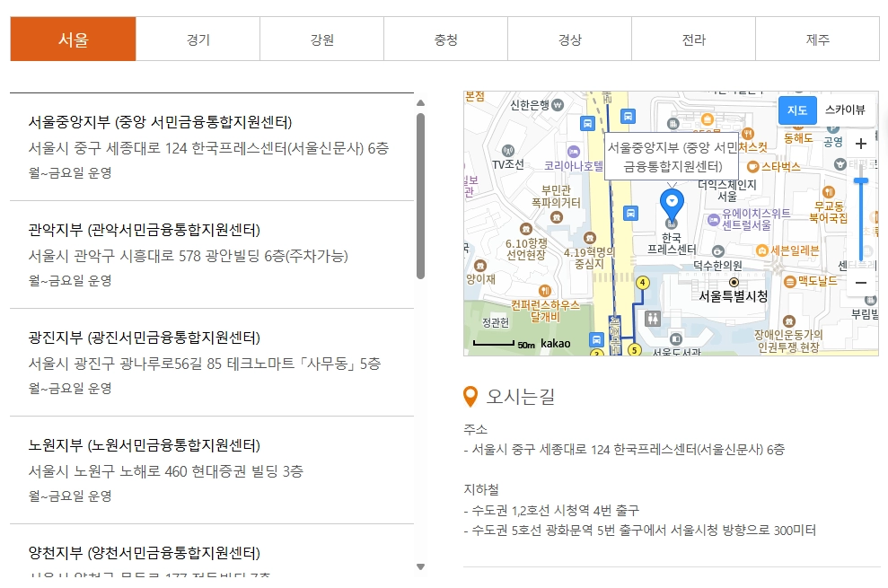Click the 덕수한의원 clinic icon

coord(718,251)
